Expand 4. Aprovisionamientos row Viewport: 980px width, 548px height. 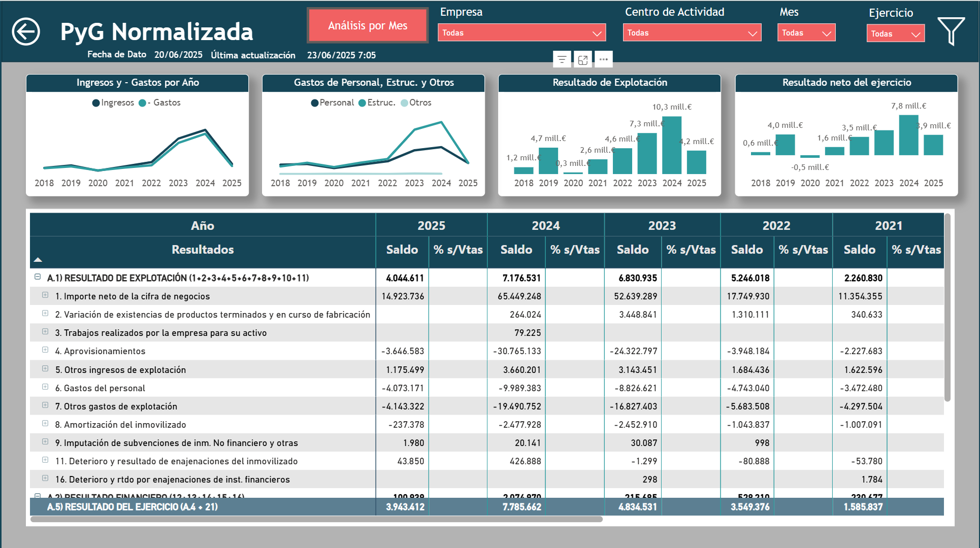45,350
